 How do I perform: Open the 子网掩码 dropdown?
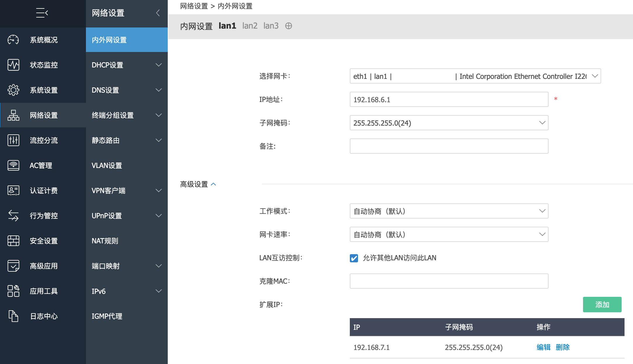pos(449,123)
